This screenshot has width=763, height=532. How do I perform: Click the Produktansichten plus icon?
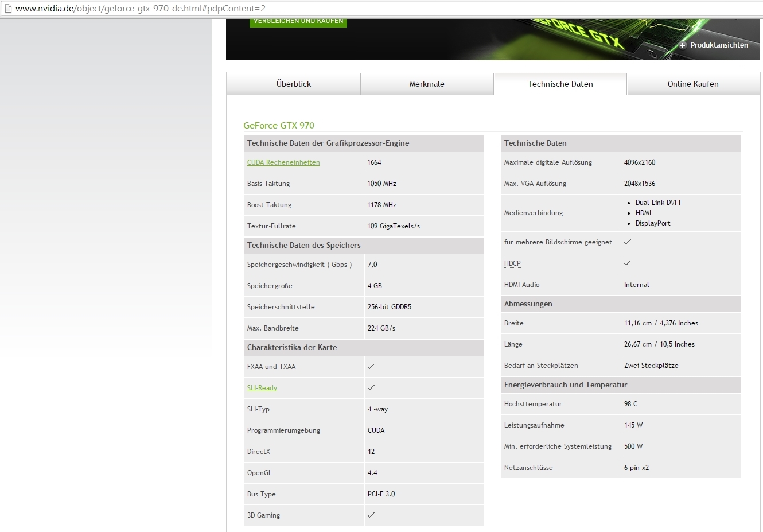click(x=683, y=45)
